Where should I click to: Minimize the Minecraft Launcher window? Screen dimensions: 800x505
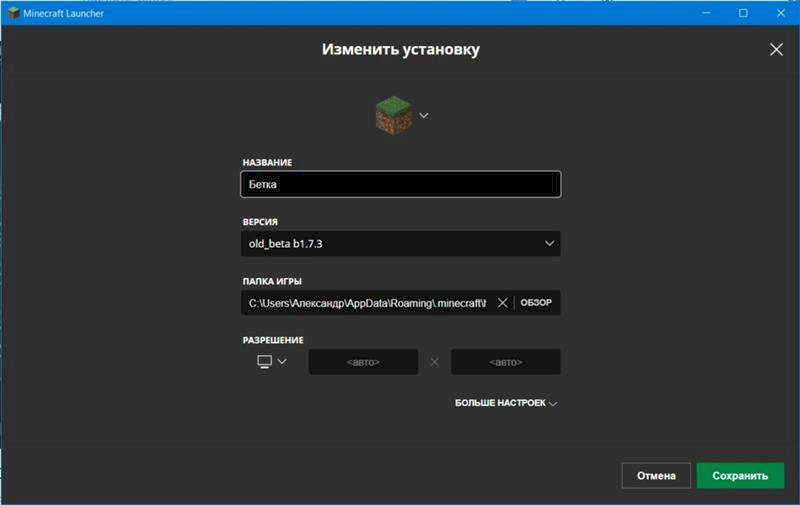[706, 13]
